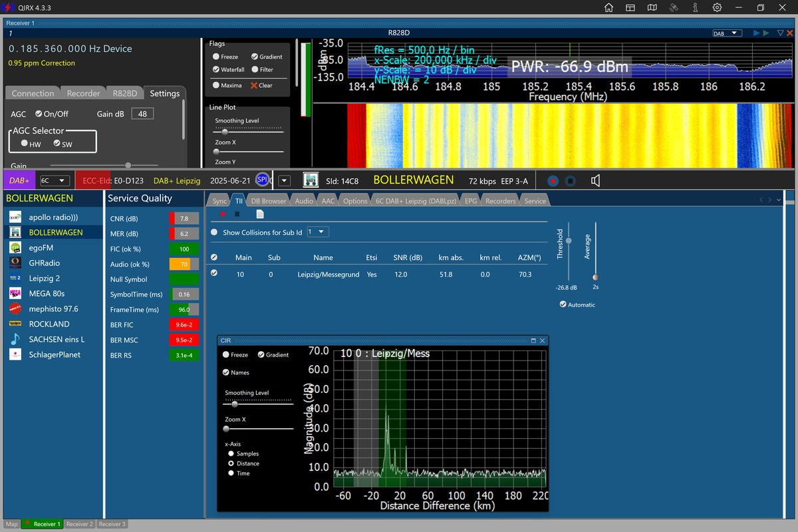Open the window layout icon

pyautogui.click(x=630, y=7)
